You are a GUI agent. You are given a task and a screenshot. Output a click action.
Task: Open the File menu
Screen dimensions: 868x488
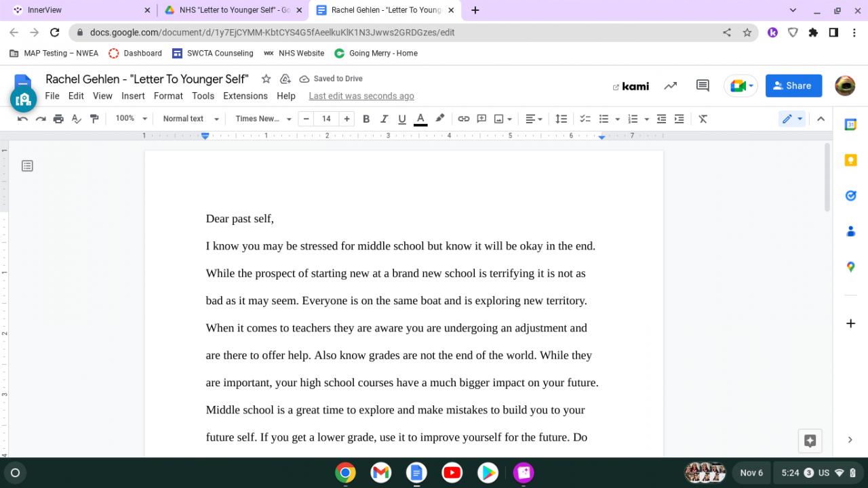click(52, 96)
